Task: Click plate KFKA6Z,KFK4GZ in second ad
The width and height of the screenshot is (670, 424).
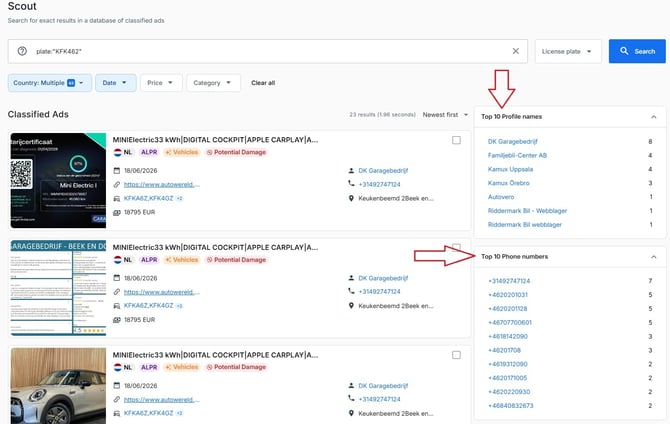Action: tap(148, 306)
